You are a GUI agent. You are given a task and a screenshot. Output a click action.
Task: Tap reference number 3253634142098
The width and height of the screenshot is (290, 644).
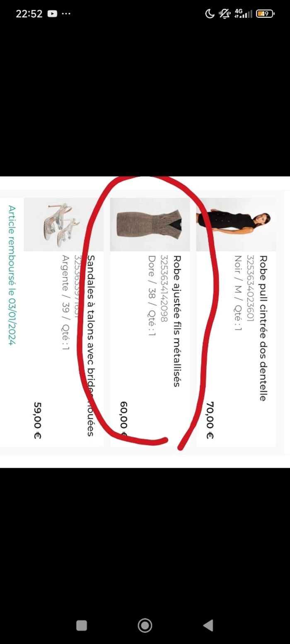[x=164, y=288]
